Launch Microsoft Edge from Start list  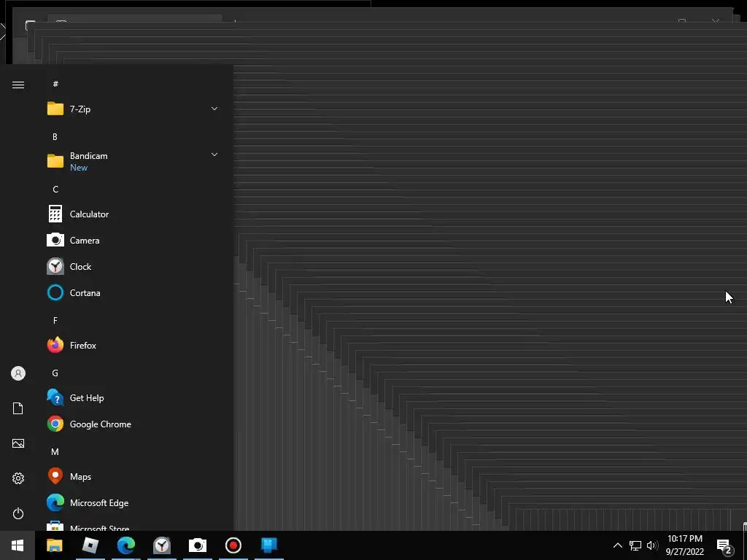pos(133,503)
